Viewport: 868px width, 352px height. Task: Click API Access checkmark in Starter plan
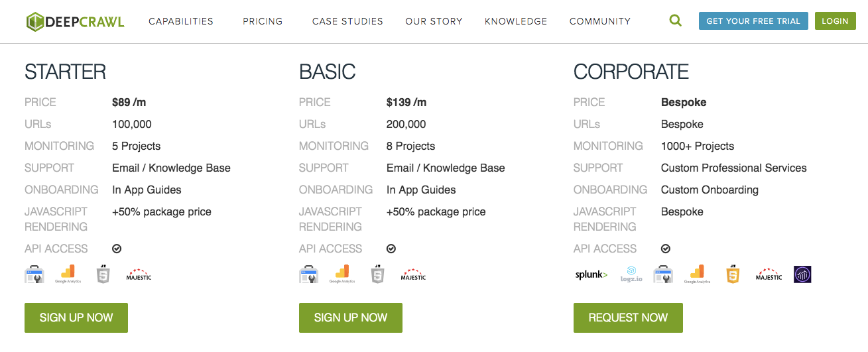(117, 249)
